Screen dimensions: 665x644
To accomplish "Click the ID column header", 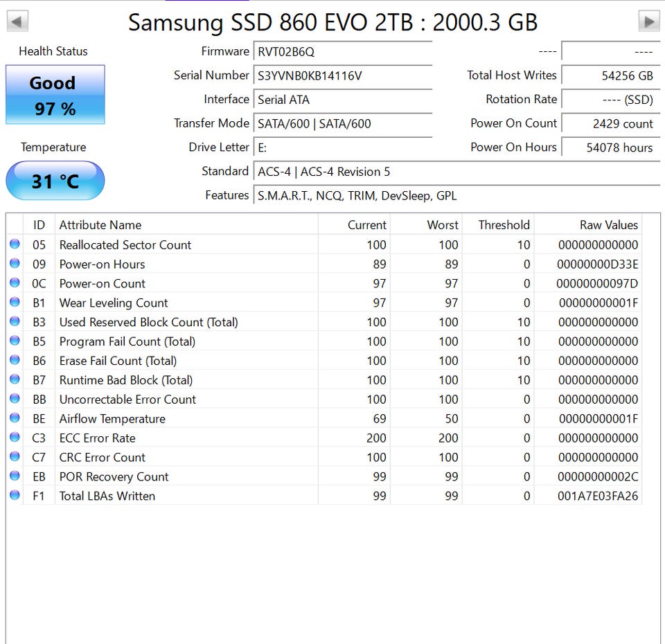I will (39, 224).
